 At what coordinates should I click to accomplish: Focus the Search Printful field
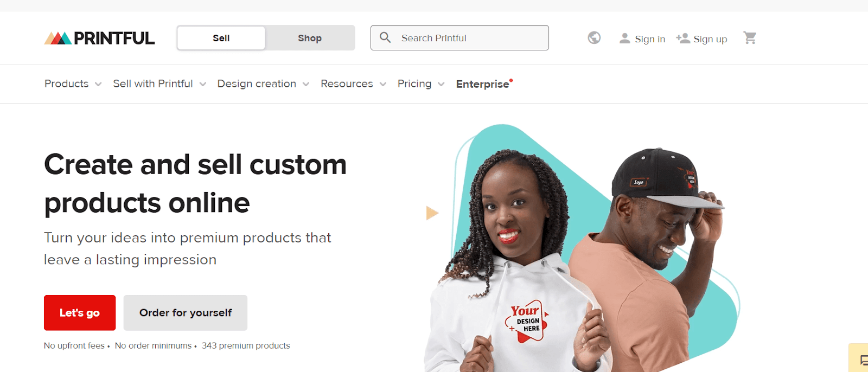[x=459, y=38]
